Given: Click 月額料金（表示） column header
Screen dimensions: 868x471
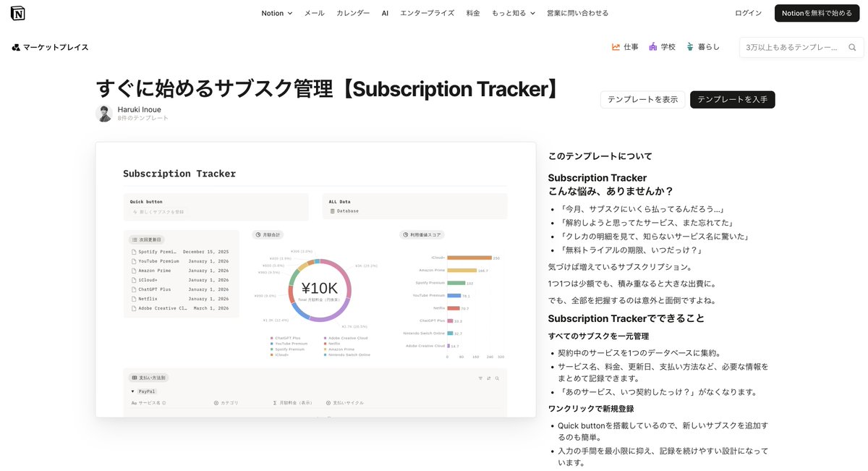Looking at the screenshot, I should pyautogui.click(x=292, y=403).
